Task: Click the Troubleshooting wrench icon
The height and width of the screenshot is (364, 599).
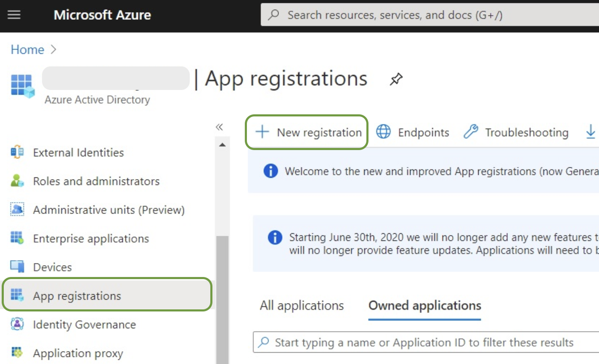Action: point(471,132)
